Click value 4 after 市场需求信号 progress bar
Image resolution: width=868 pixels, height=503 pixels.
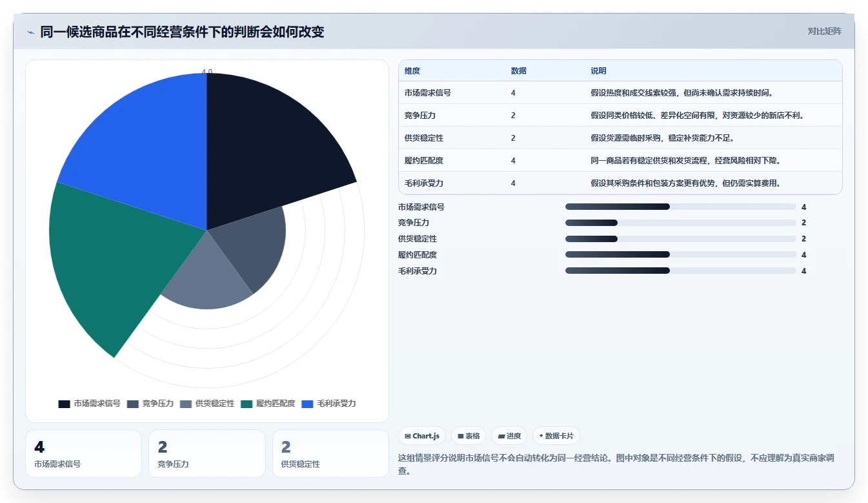click(804, 207)
